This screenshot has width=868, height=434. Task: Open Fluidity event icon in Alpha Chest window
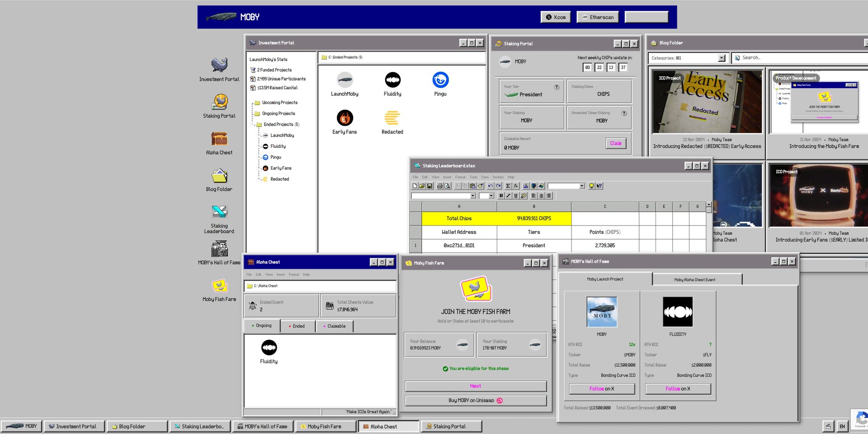(x=269, y=352)
